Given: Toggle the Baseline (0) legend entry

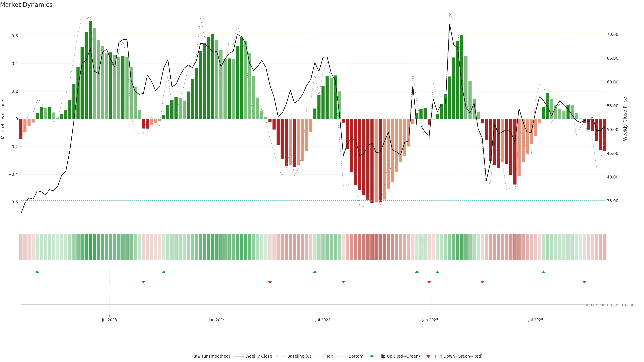Looking at the screenshot, I should click(x=299, y=356).
